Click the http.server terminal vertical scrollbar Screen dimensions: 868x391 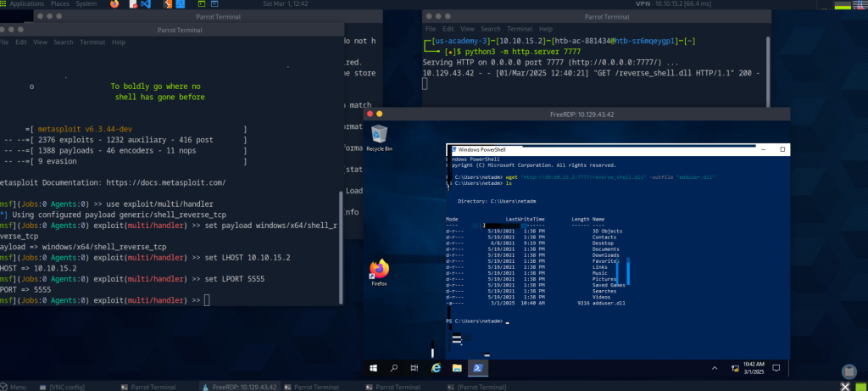[x=768, y=70]
